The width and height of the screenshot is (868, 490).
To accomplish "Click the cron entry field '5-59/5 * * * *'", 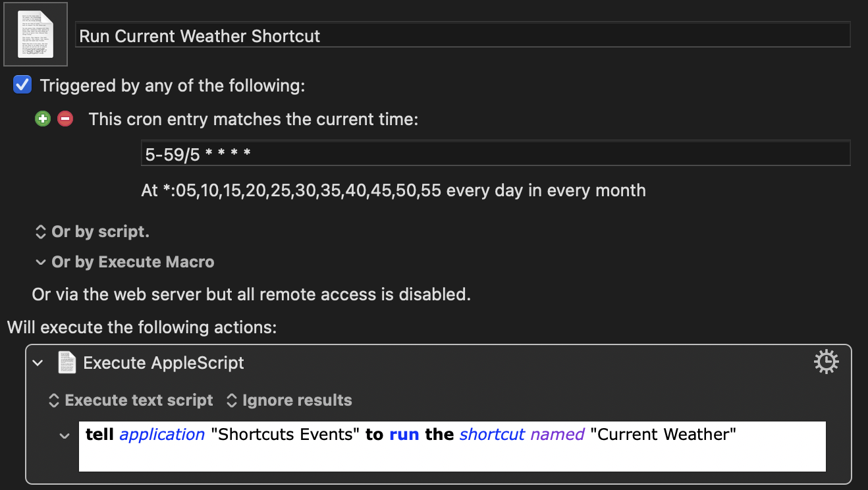I will tap(495, 154).
